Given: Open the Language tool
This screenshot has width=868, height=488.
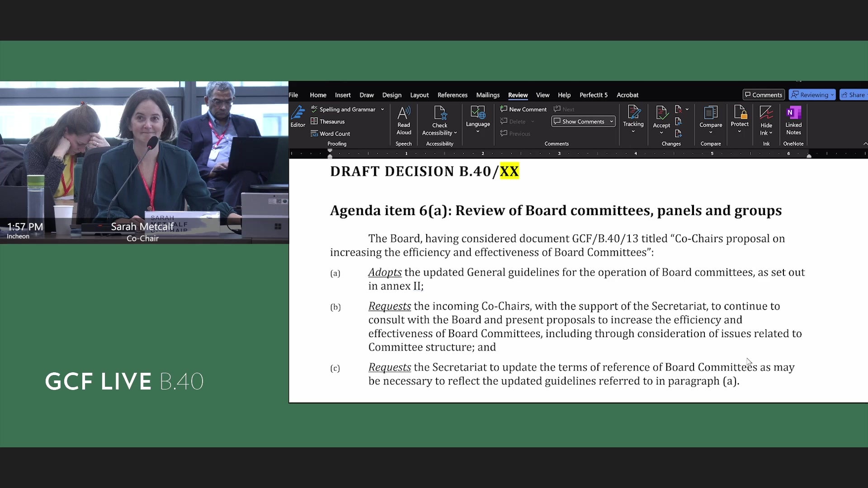Looking at the screenshot, I should click(x=478, y=119).
